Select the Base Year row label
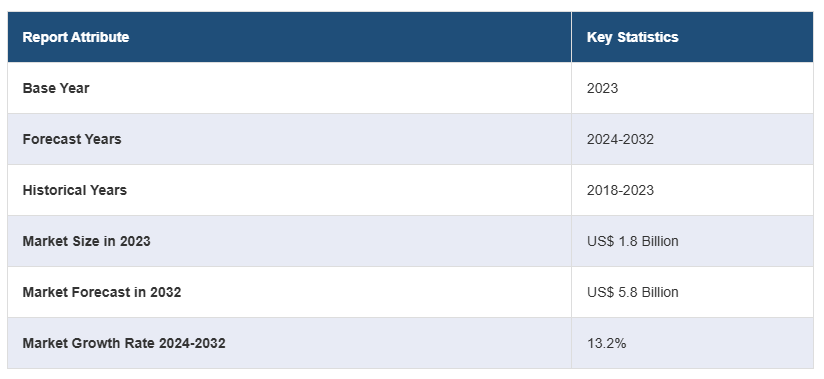This screenshot has width=824, height=379. pos(56,88)
